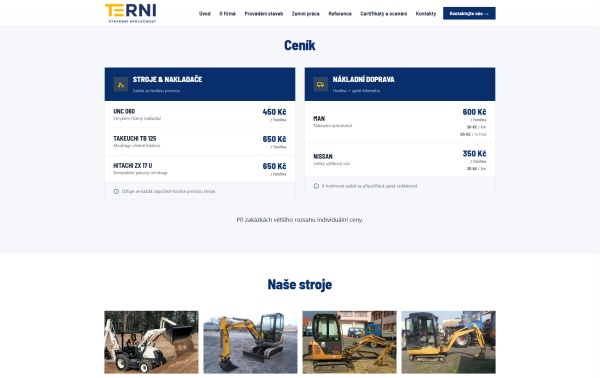The height and width of the screenshot is (378, 600).
Task: Click info icon beside driven distance note
Action: click(316, 186)
